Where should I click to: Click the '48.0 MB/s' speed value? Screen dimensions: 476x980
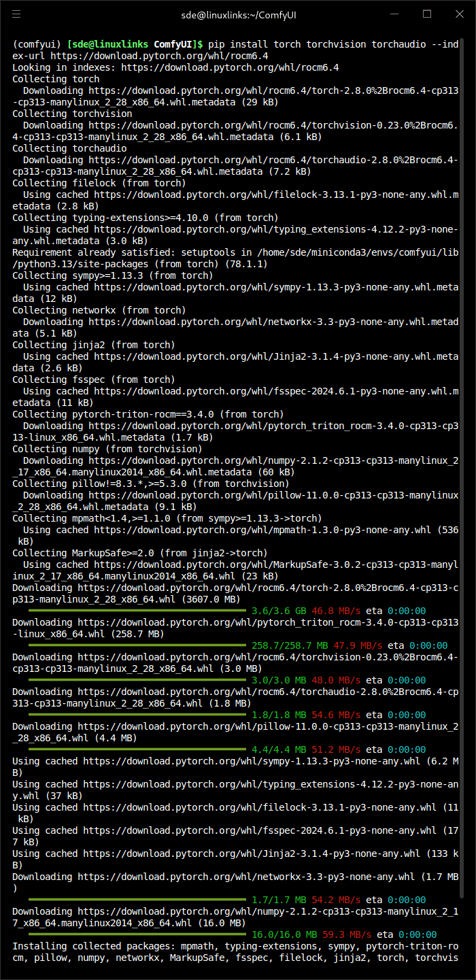click(336, 680)
